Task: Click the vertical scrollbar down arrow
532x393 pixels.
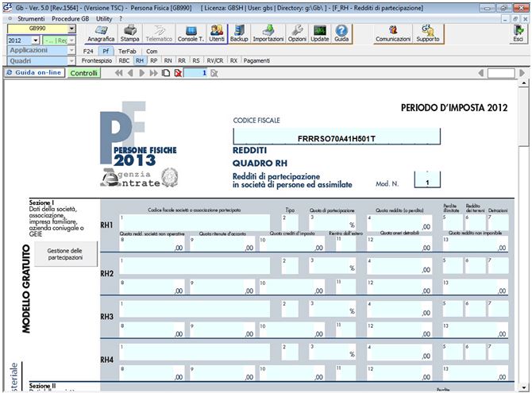Action: 524,387
